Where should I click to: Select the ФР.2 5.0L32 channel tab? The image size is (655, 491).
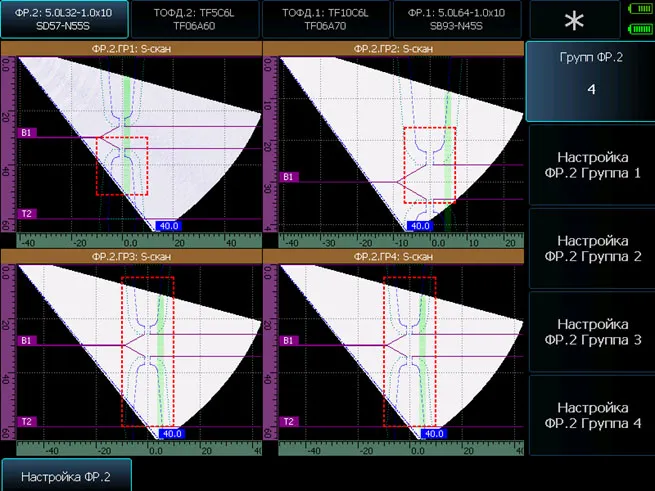click(65, 19)
